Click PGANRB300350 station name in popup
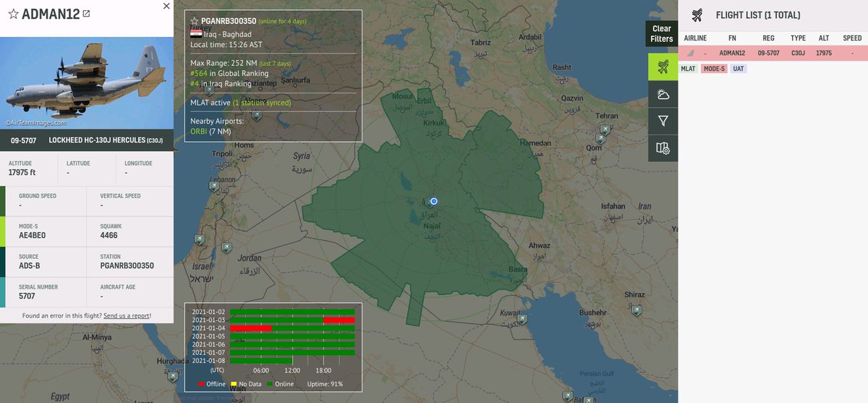The height and width of the screenshot is (403, 868). [x=229, y=21]
